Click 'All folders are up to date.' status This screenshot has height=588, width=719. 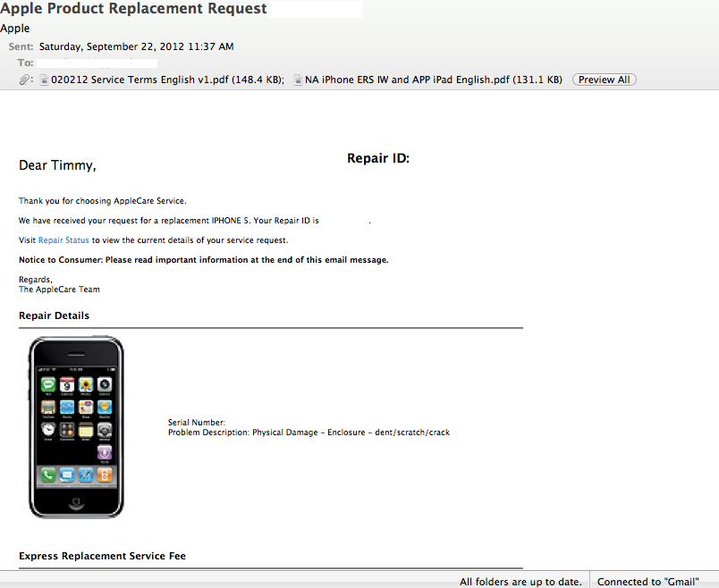(x=520, y=582)
